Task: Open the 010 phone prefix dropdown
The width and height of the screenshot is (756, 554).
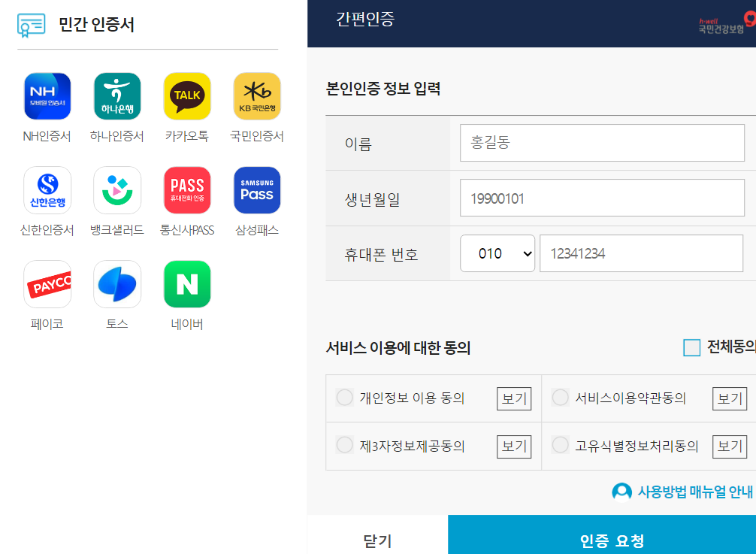Action: tap(497, 253)
